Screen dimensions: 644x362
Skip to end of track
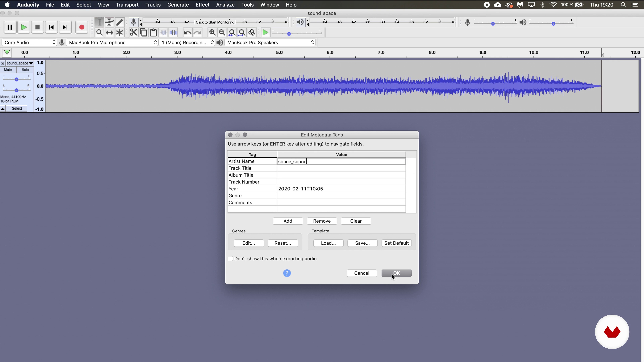pyautogui.click(x=65, y=27)
